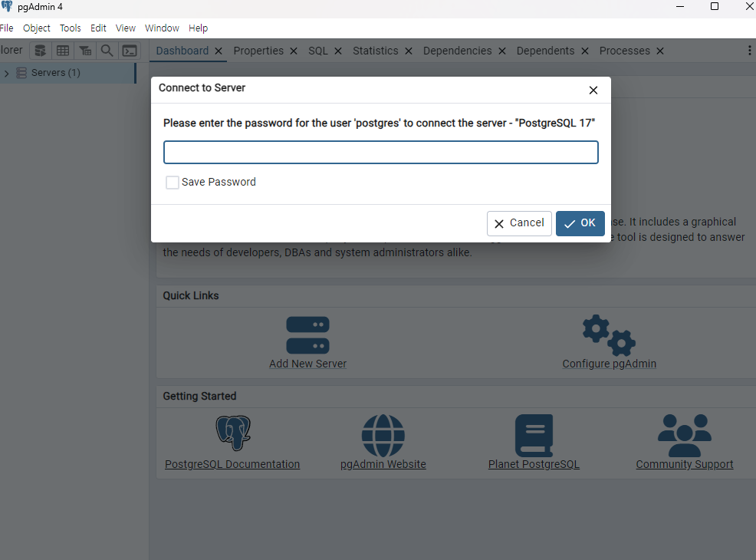The height and width of the screenshot is (560, 756).
Task: Expand the Servers tree node
Action: [x=7, y=74]
